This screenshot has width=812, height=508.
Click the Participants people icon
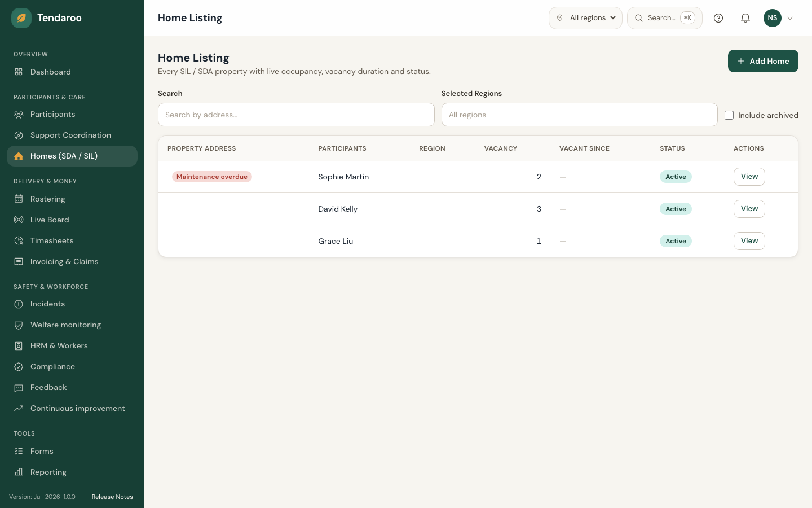coord(19,114)
